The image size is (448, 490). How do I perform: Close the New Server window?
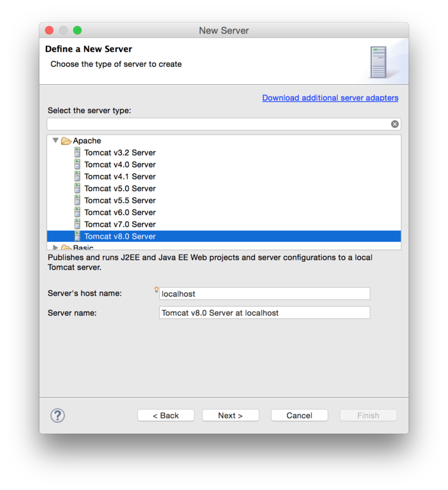pos(49,30)
